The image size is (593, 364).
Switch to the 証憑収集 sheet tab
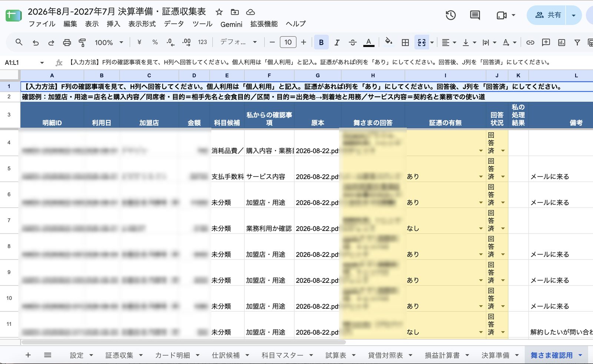click(119, 355)
